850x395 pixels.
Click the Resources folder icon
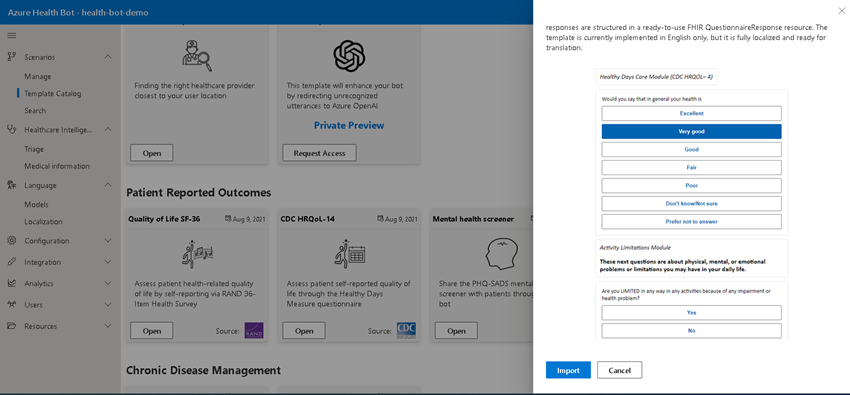coord(11,326)
